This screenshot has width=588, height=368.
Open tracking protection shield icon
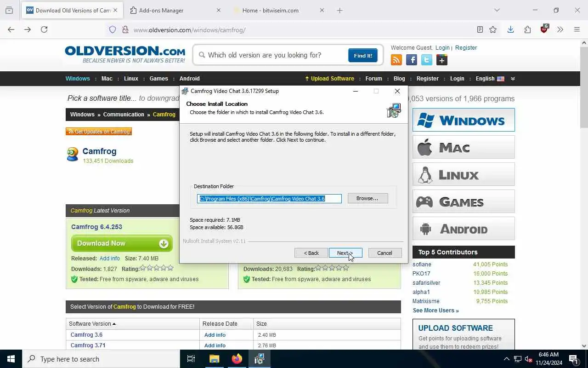pyautogui.click(x=113, y=29)
